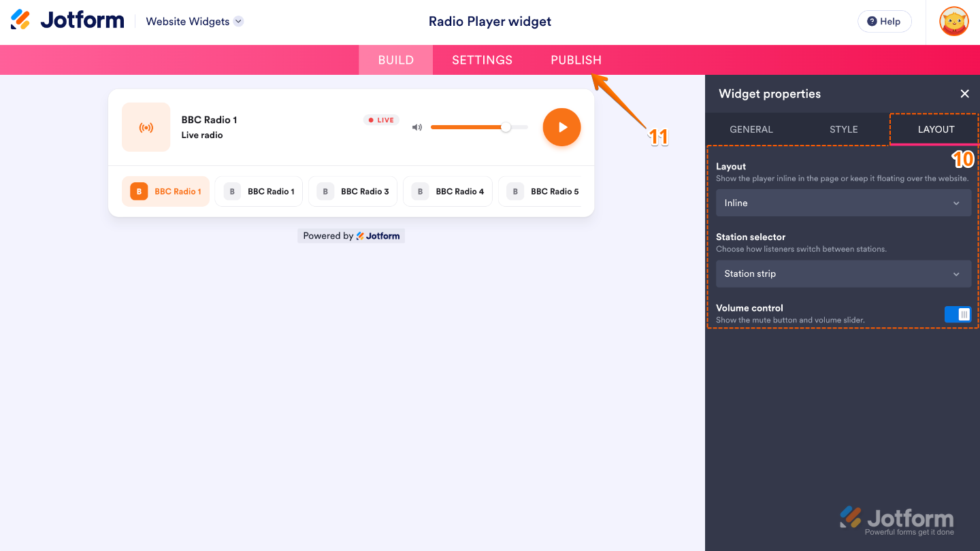Click the B icon on BBC Radio 4
980x551 pixels.
click(x=420, y=192)
